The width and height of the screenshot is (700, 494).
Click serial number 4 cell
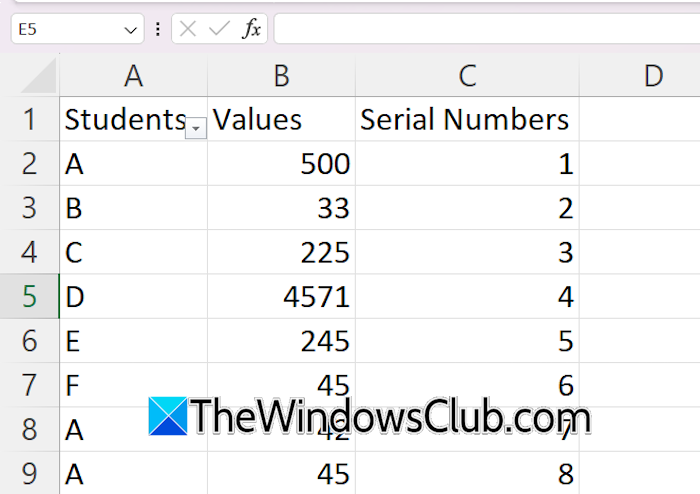click(467, 296)
